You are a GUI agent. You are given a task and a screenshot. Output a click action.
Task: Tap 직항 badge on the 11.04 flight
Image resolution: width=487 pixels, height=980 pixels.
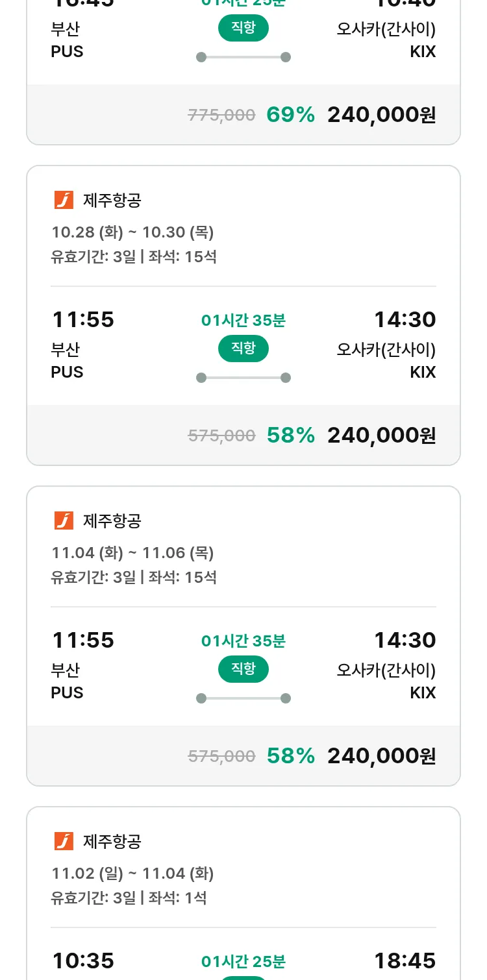(x=243, y=670)
